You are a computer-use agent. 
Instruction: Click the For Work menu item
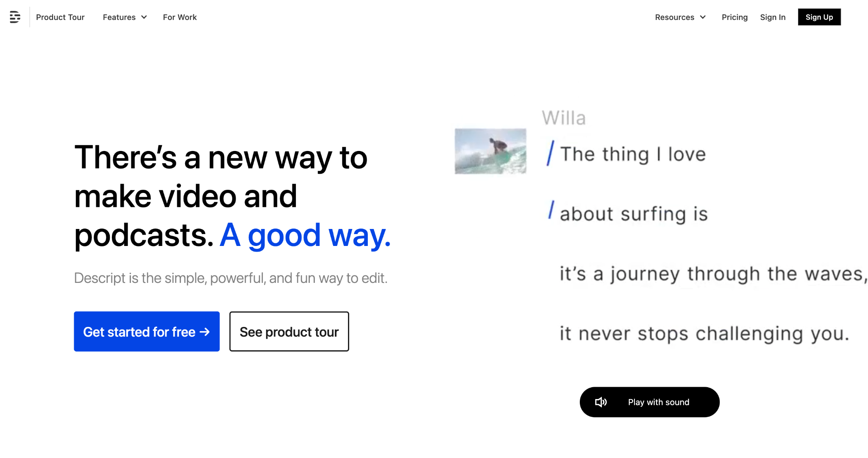tap(180, 17)
